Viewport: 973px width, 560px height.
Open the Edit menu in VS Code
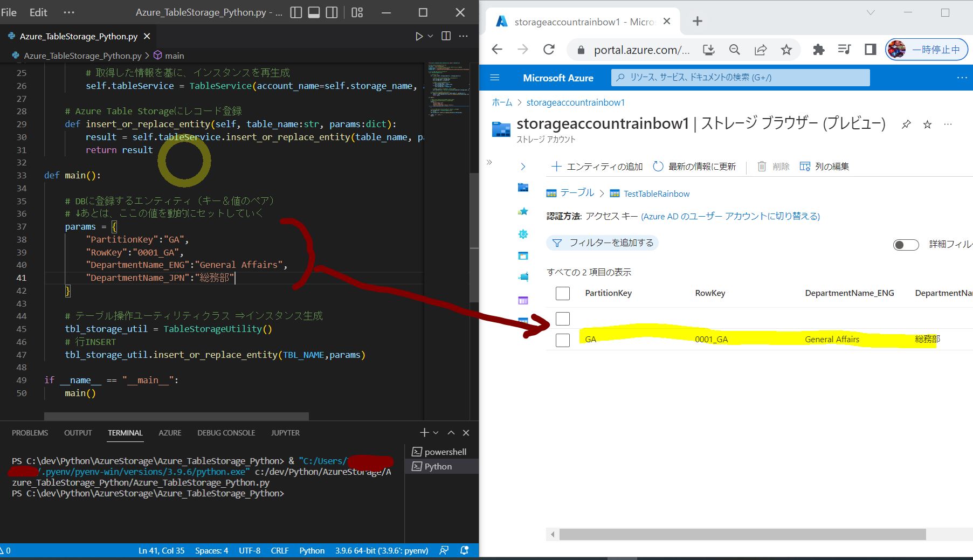pyautogui.click(x=38, y=12)
